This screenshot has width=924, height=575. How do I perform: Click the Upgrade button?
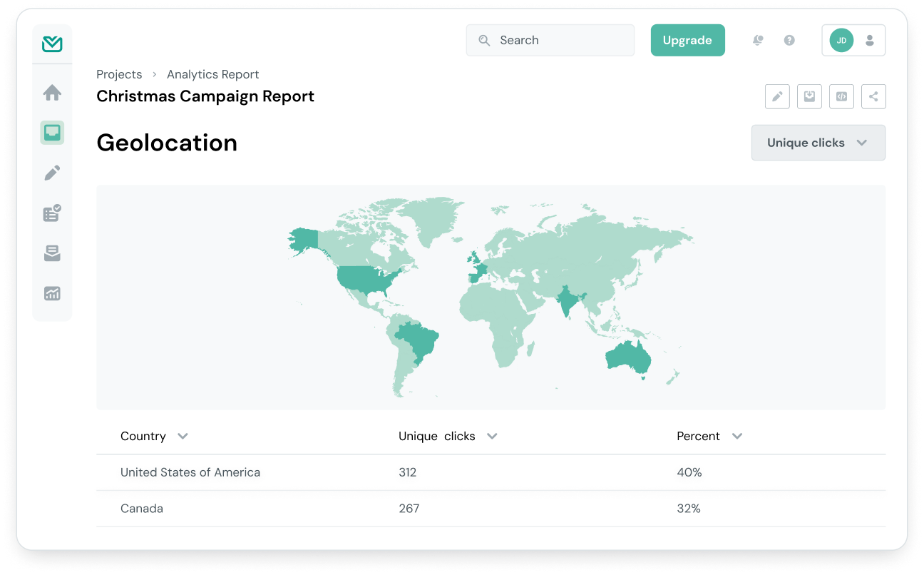point(687,41)
